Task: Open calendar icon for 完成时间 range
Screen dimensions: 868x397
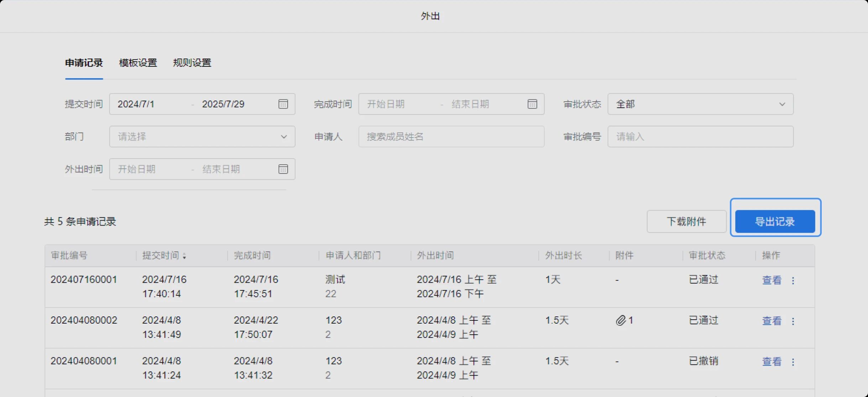Action: point(532,104)
